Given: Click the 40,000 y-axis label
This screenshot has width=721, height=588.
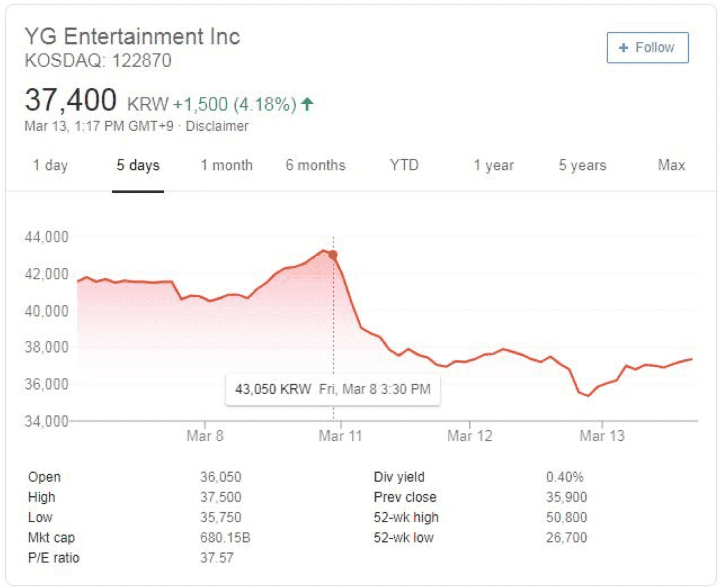Looking at the screenshot, I should pyautogui.click(x=47, y=311).
